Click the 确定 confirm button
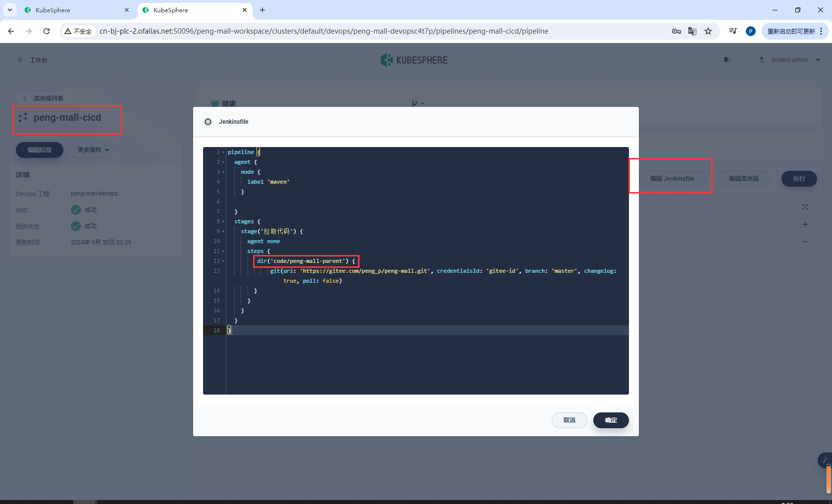The image size is (832, 504). tap(611, 420)
